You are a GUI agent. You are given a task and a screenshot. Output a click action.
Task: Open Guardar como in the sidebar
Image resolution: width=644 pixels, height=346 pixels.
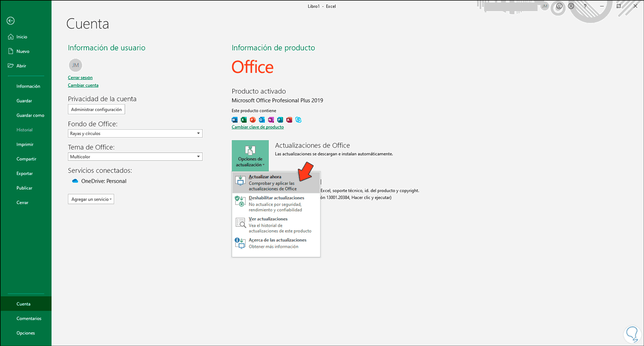coord(26,115)
